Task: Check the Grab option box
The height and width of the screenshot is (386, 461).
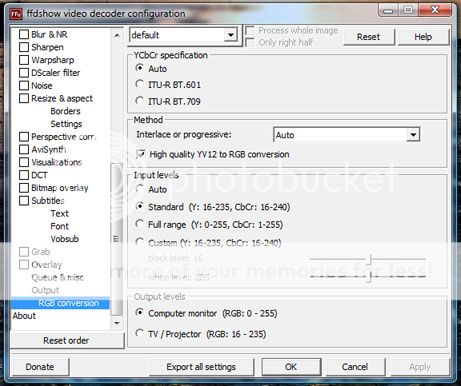Action: [x=24, y=252]
